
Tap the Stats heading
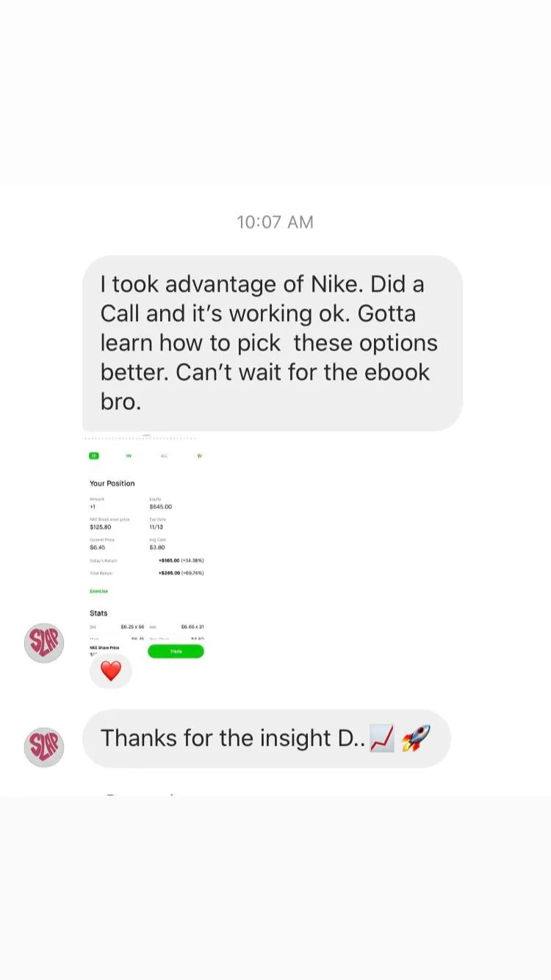point(98,613)
